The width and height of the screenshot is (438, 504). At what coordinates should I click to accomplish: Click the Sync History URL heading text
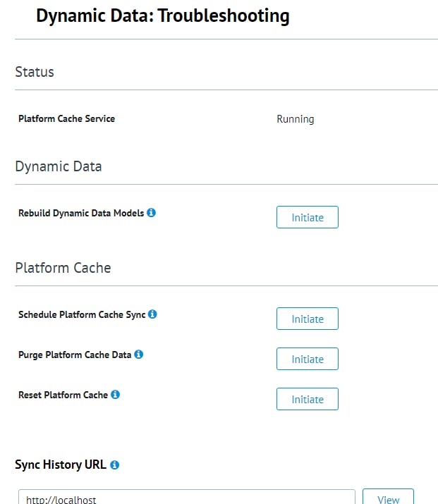[x=61, y=465]
